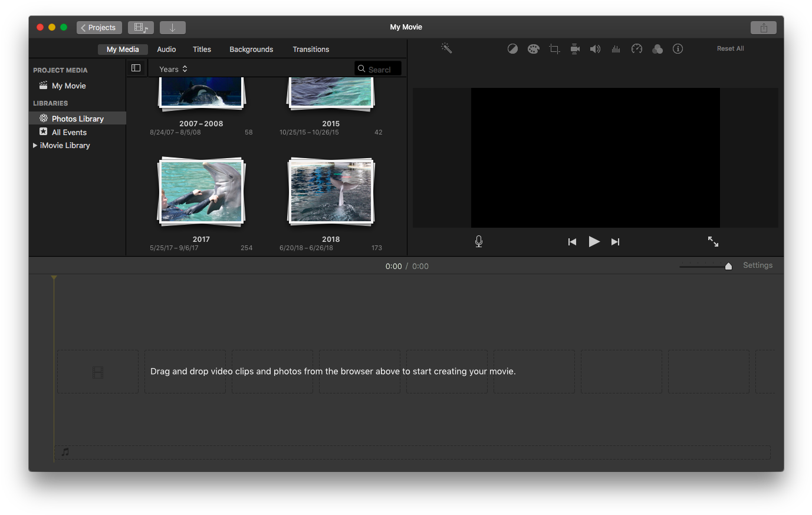Screen dimensions: 812x515
Task: Show clip information
Action: pos(678,49)
